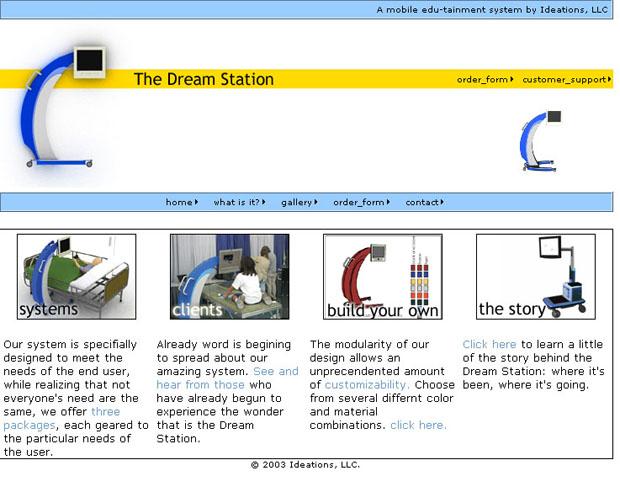The image size is (620, 481).
Task: Click the '© 2003 Ideations, LLC.' footer text
Action: point(305,465)
